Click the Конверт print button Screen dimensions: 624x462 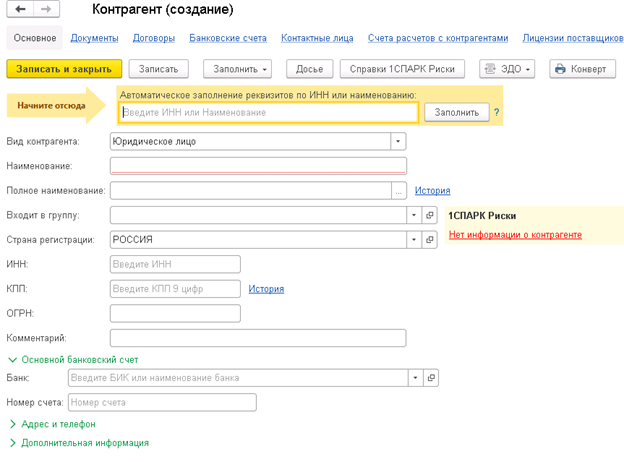(x=583, y=69)
